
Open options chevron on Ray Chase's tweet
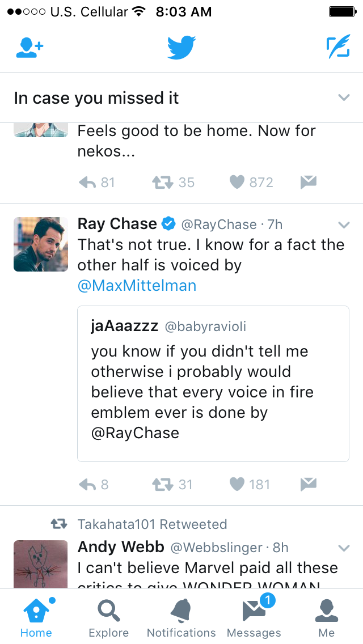pos(344,225)
